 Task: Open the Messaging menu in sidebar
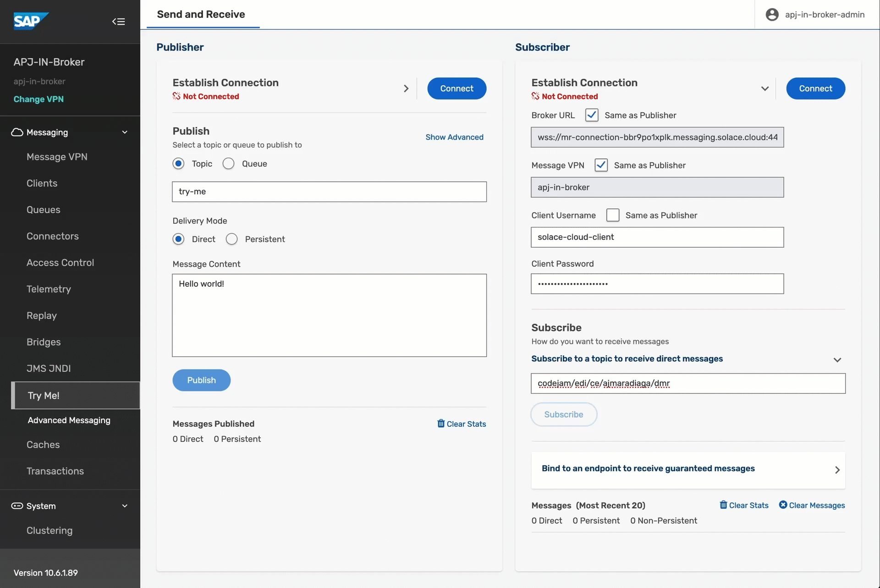tap(70, 132)
